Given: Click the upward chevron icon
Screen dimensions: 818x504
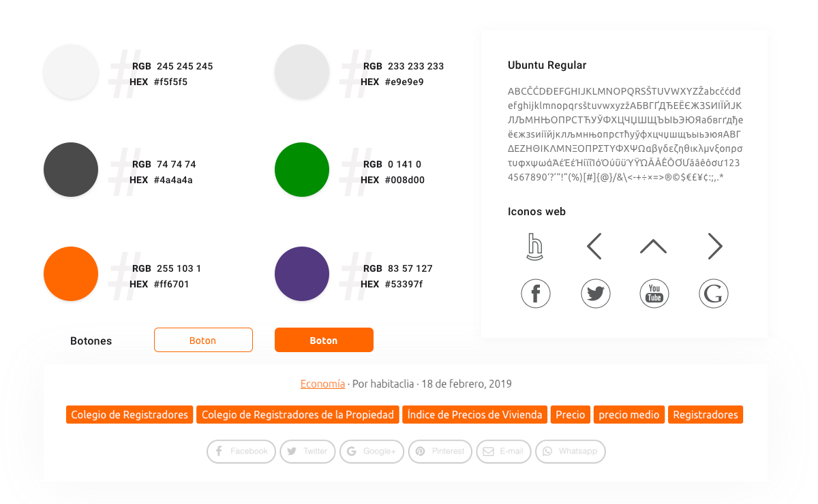Looking at the screenshot, I should click(x=653, y=247).
